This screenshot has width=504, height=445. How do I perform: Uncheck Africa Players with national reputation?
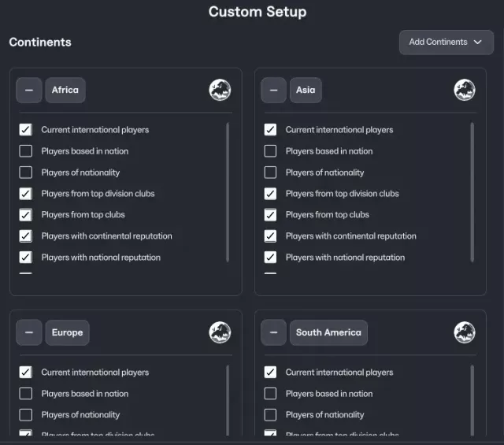point(26,258)
